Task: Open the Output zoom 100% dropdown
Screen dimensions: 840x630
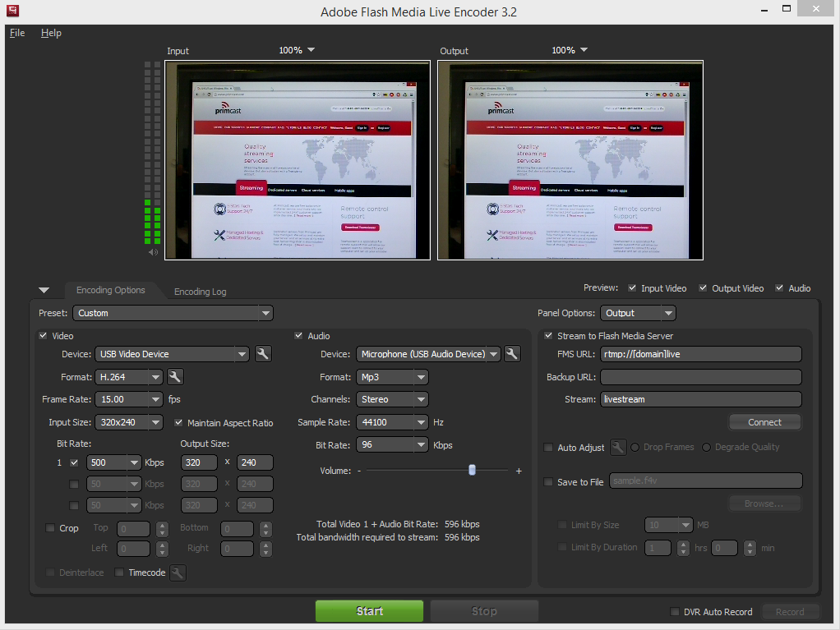Action: pos(570,50)
